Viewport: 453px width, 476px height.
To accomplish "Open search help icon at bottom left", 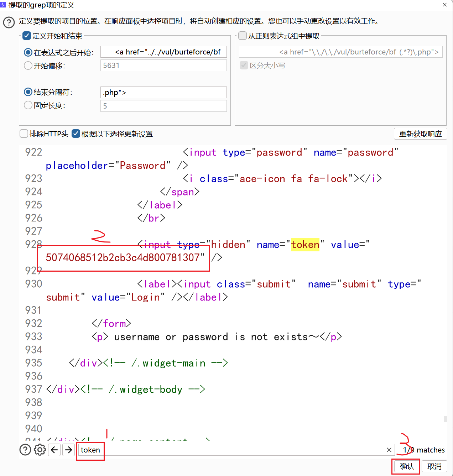I will coord(25,450).
